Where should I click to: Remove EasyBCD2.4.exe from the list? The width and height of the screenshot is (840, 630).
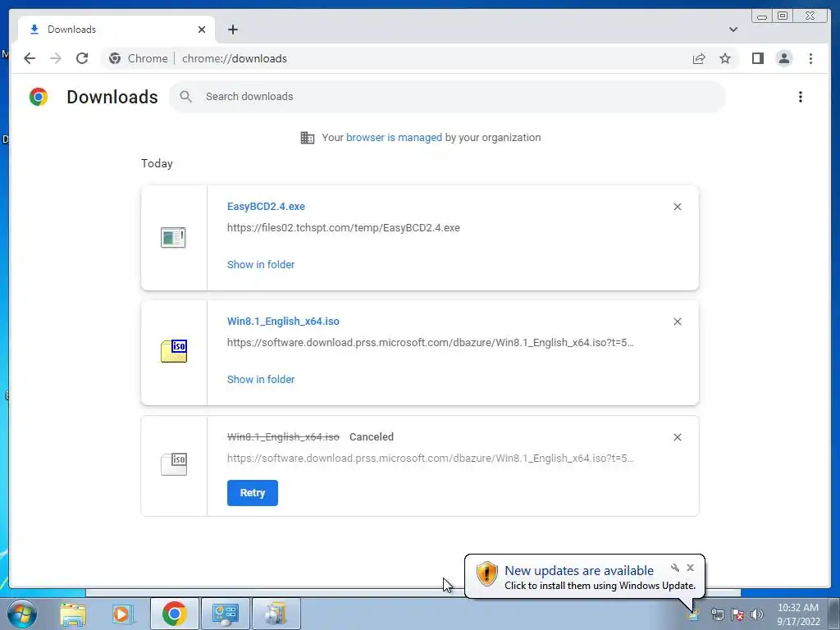click(x=677, y=207)
